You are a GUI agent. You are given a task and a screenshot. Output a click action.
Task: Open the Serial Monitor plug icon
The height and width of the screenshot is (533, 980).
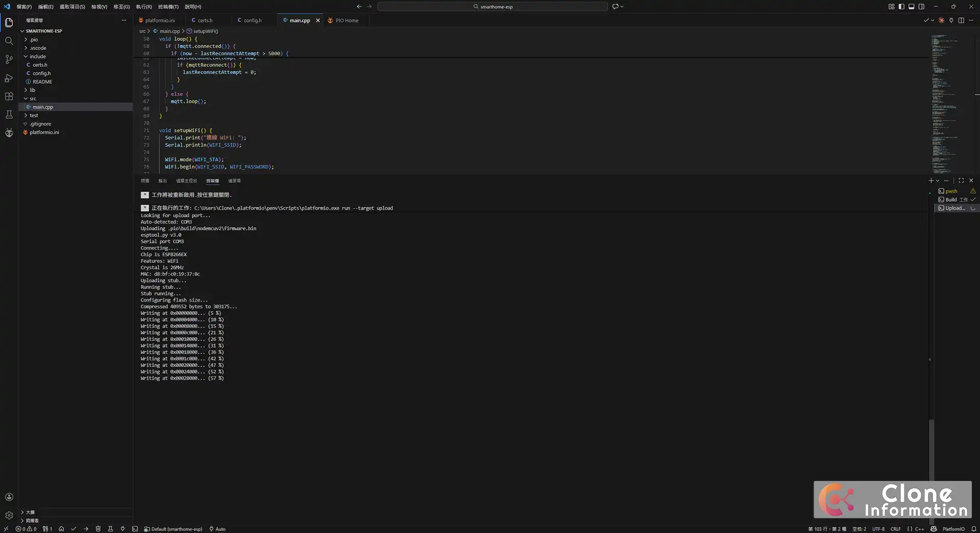tap(122, 529)
